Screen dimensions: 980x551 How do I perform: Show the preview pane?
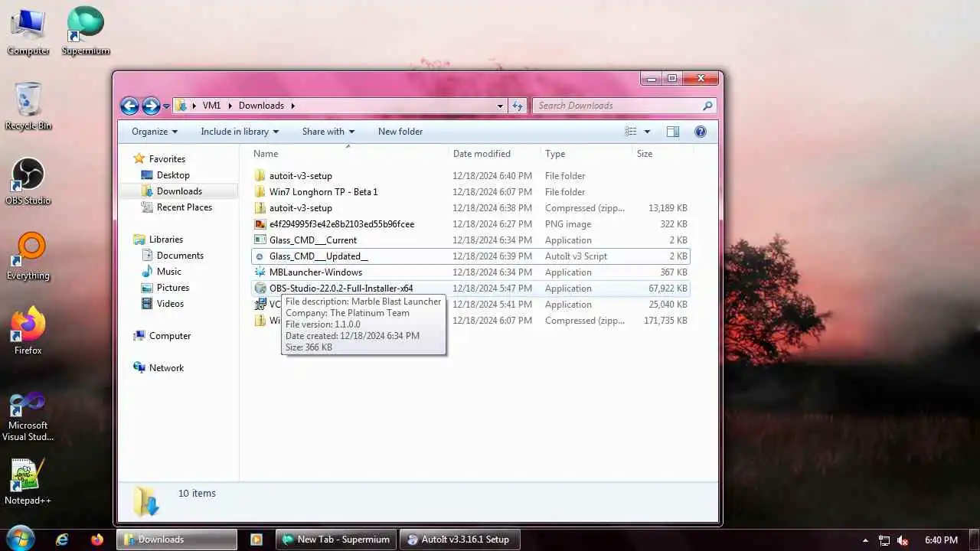coord(673,132)
